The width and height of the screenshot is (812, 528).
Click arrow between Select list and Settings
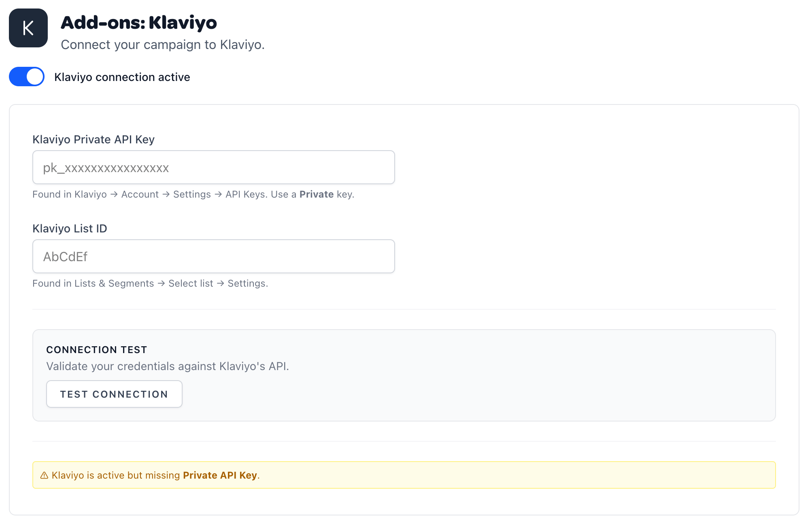tap(220, 283)
